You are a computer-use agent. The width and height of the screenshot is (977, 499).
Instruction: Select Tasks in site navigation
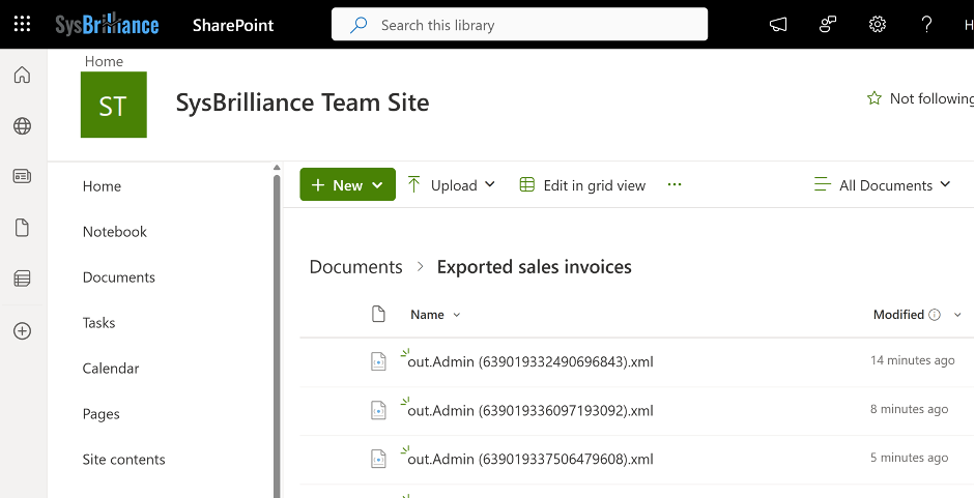point(98,323)
